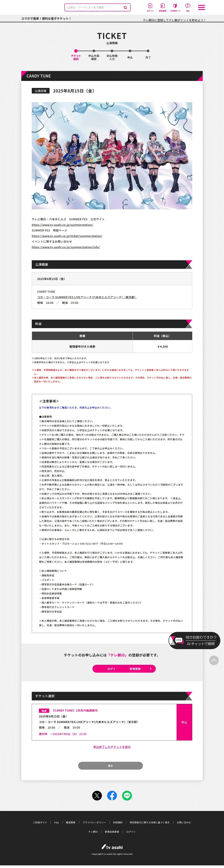The image size is (224, 868).
Task: Click the 「テレ朝iD」 pink text
Action: [117, 655]
